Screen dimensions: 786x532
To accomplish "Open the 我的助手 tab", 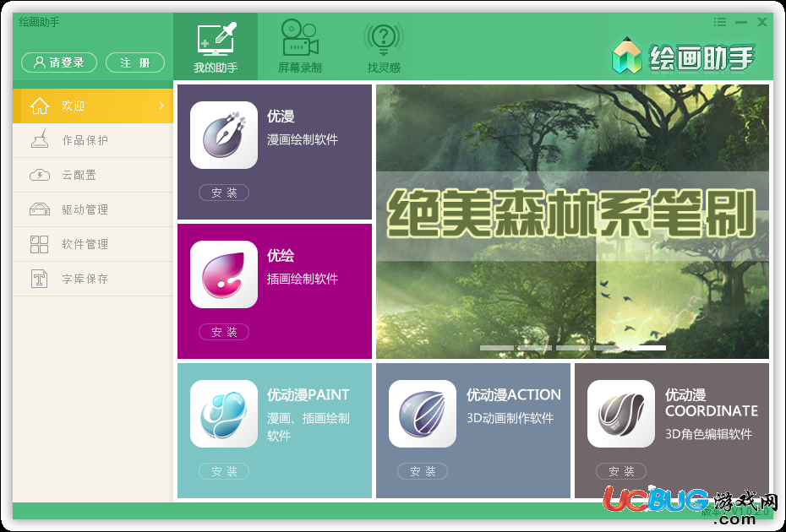I will pyautogui.click(x=216, y=46).
